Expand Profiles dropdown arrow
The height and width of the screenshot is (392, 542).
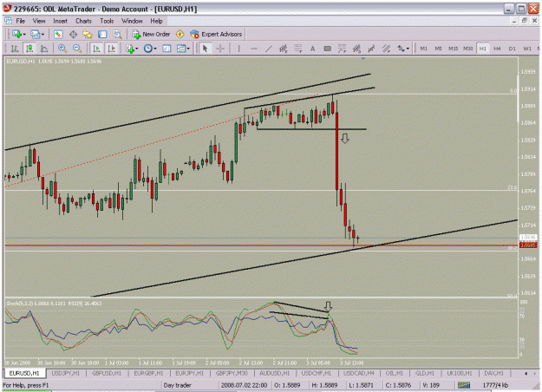(x=42, y=34)
